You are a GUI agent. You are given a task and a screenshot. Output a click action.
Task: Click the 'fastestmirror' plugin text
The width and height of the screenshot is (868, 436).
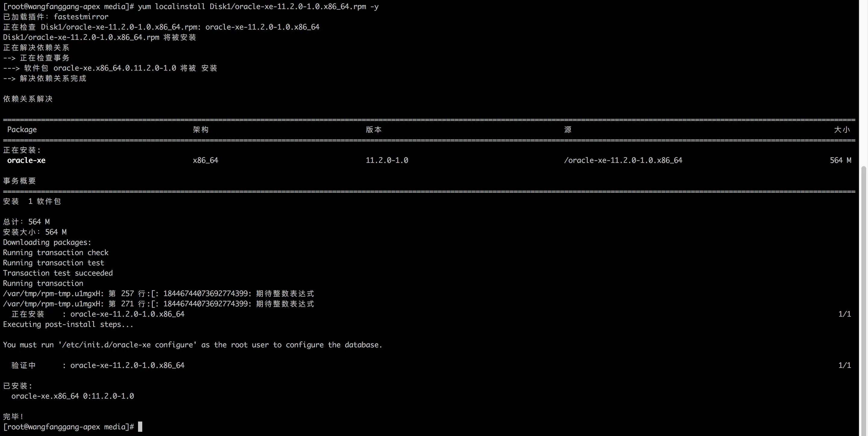[81, 17]
